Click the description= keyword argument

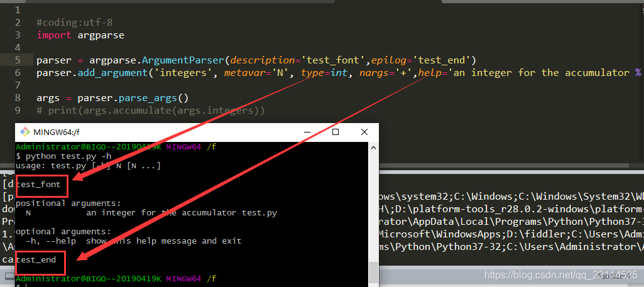coord(266,60)
